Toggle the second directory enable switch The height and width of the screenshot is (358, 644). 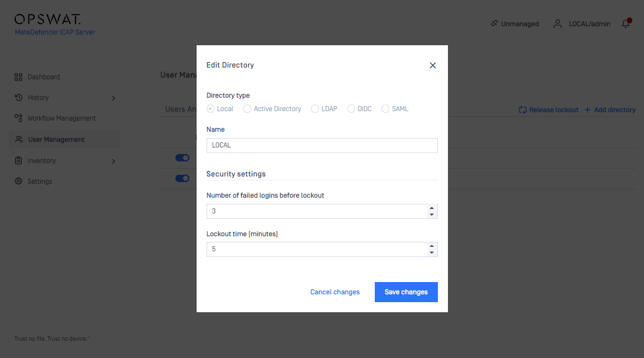pos(182,178)
